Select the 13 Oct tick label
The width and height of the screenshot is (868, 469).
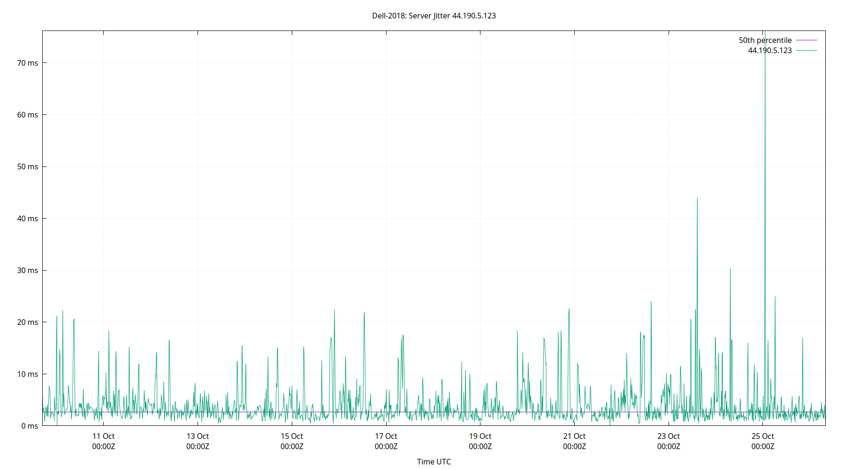198,436
